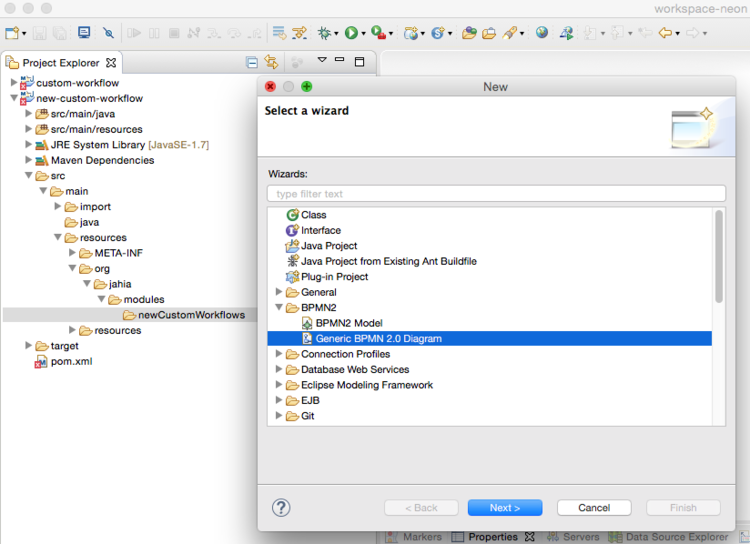
Task: Switch to the Data Source Explorer tab
Action: (x=669, y=537)
